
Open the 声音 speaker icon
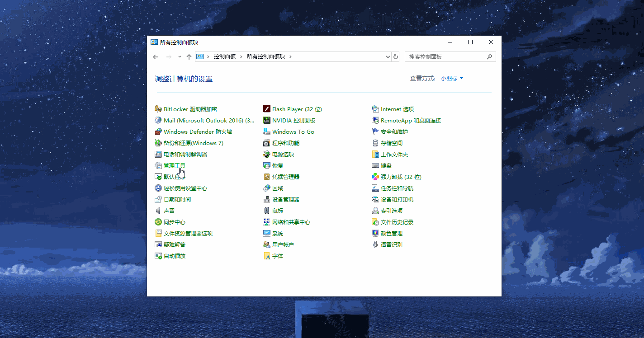158,211
